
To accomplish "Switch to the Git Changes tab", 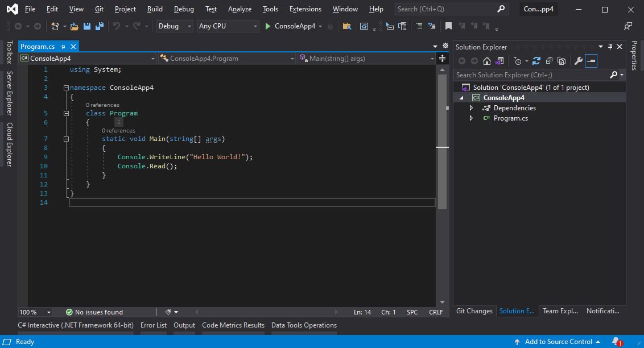I will [474, 311].
